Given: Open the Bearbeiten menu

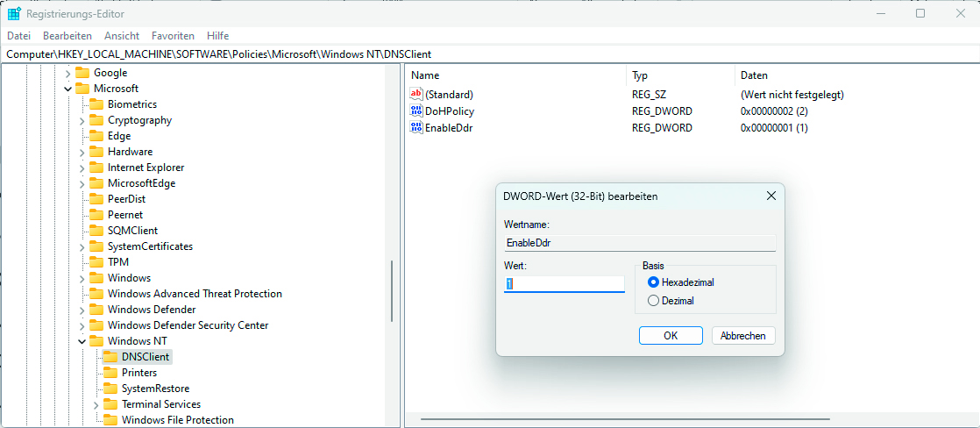Looking at the screenshot, I should (x=67, y=36).
